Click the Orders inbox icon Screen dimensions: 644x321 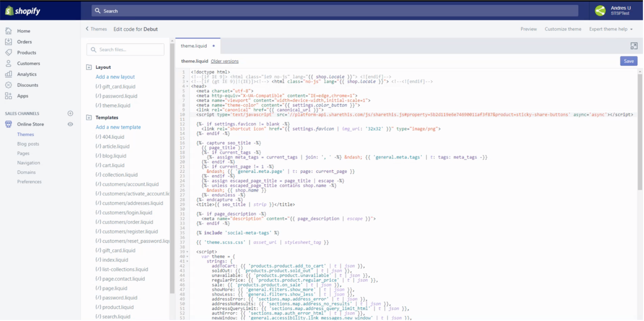(x=8, y=42)
